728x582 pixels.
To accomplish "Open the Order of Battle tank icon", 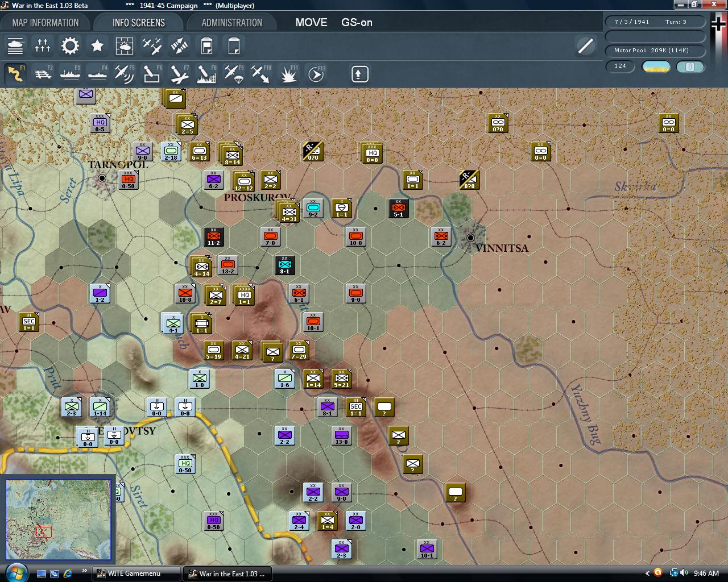I will (x=15, y=46).
